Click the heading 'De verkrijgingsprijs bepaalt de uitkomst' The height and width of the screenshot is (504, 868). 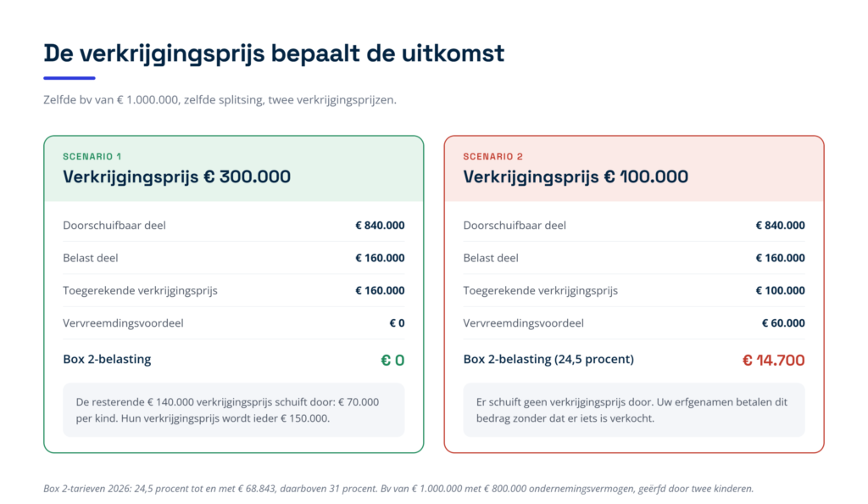[x=274, y=53]
